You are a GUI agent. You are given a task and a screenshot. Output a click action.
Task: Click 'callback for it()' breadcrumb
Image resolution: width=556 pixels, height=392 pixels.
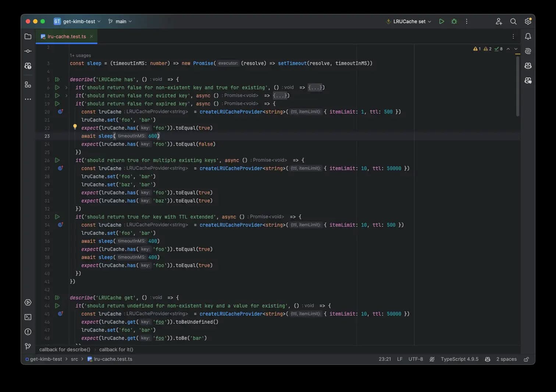[x=116, y=350]
